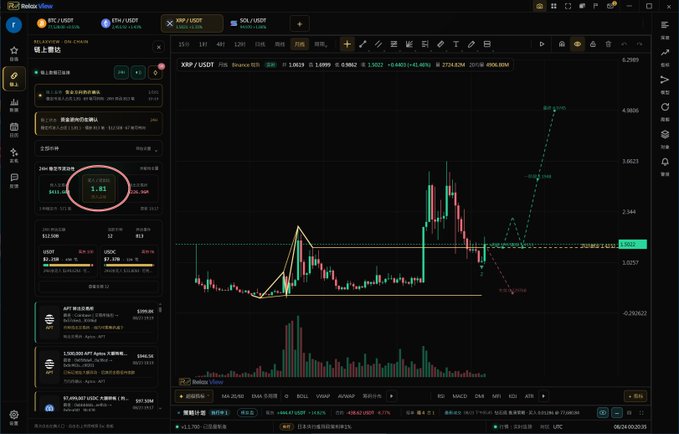
Task: Toggle drawings visibility eye icon in toolbar
Action: click(x=577, y=44)
